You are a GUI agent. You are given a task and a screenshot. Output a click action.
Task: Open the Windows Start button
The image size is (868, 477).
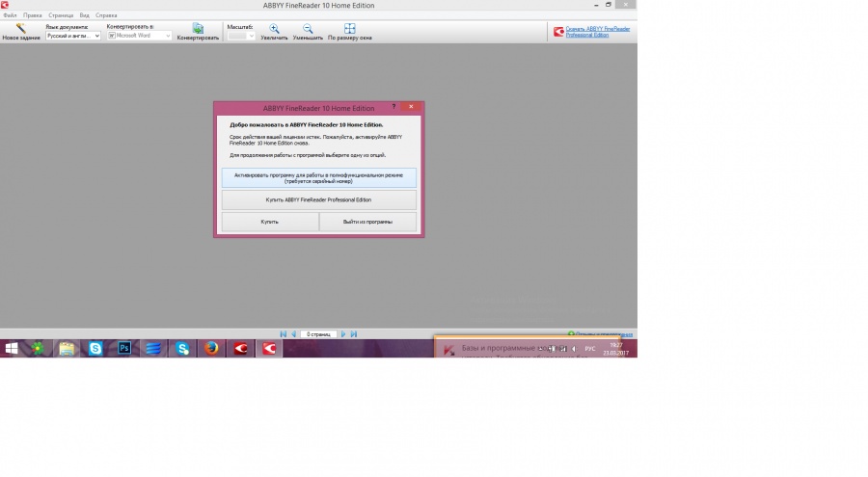pos(11,348)
